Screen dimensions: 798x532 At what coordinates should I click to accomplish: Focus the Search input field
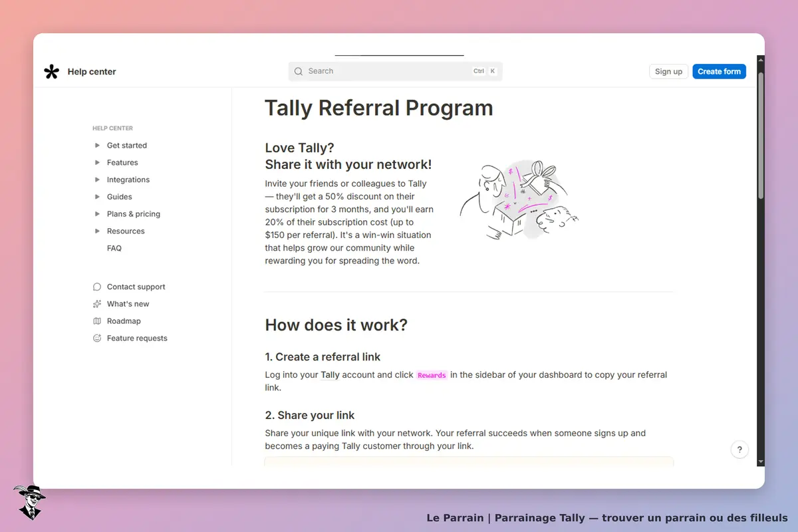coord(396,71)
